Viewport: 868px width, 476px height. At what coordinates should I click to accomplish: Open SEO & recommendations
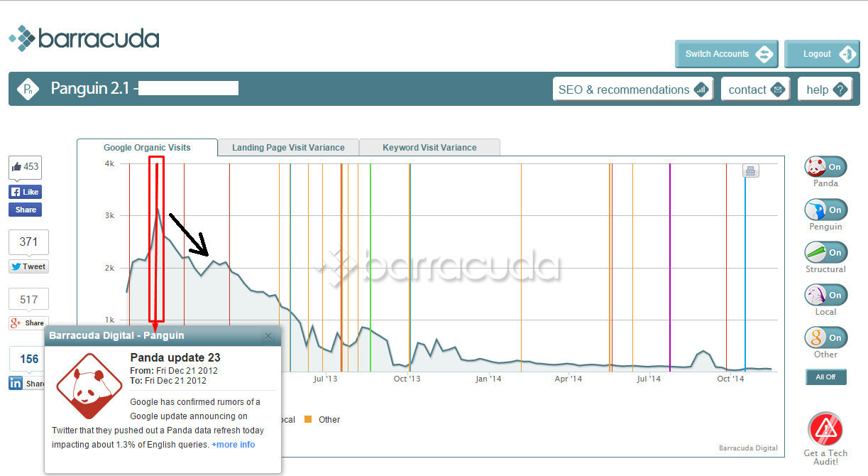tap(633, 90)
